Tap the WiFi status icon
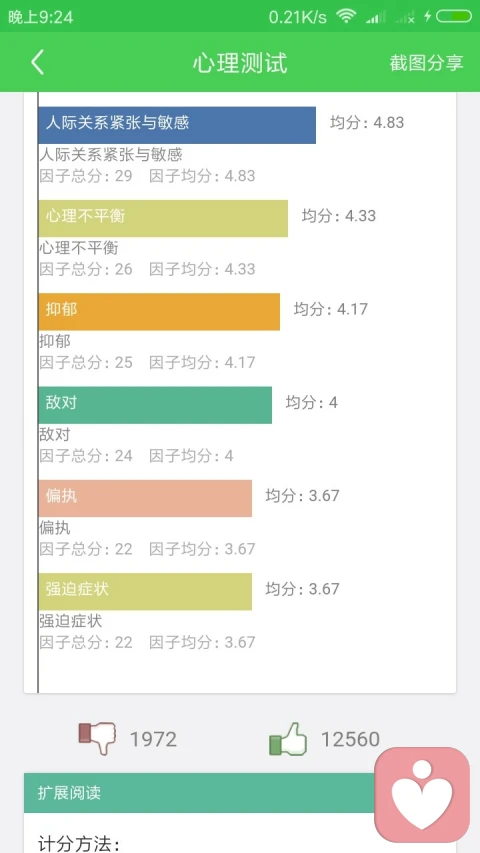Viewport: 480px width, 853px height. point(346,16)
